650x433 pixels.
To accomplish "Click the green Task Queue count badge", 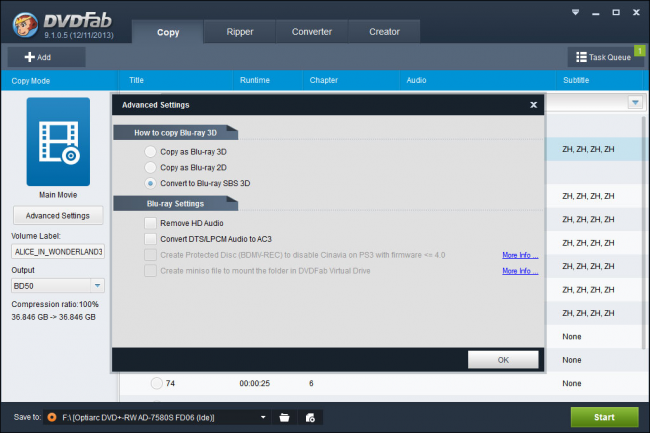I will 640,51.
